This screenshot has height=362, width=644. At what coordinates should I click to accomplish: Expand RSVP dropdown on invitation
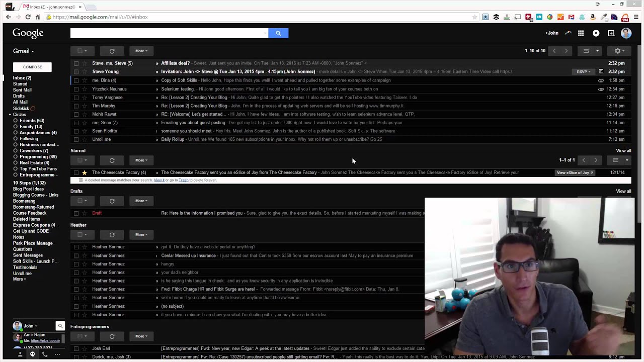pyautogui.click(x=583, y=72)
